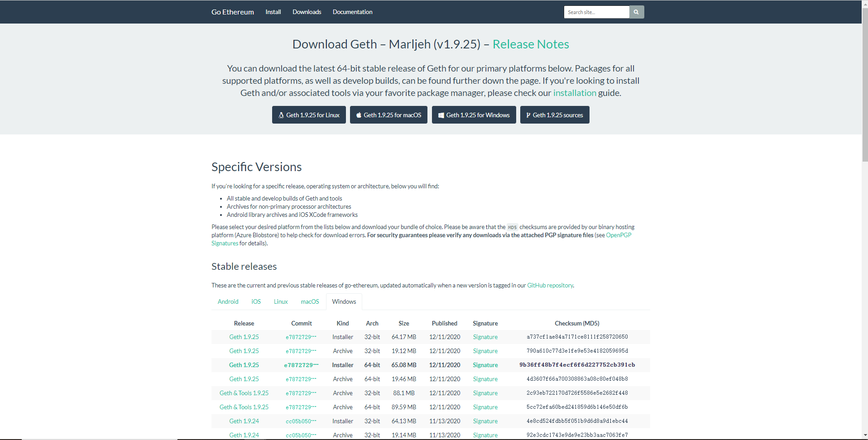The image size is (868, 440).
Task: Open the OpenPGP Signatures link
Action: [619, 235]
